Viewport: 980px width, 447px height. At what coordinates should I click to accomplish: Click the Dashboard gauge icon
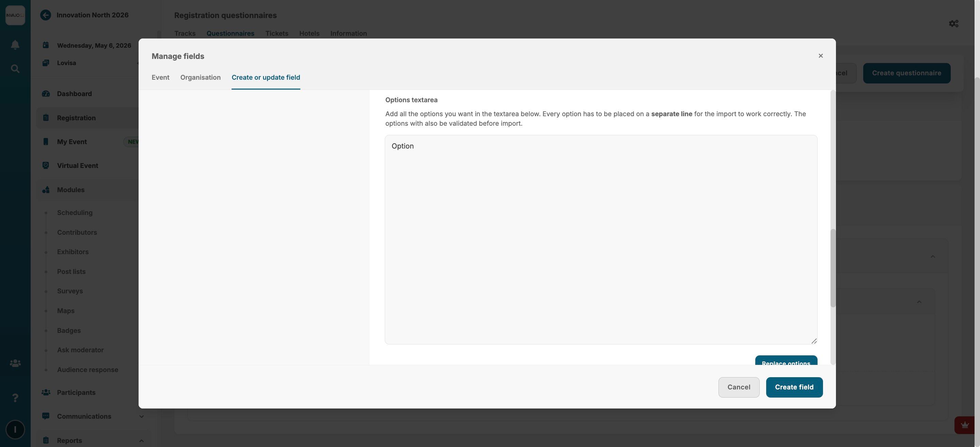46,94
